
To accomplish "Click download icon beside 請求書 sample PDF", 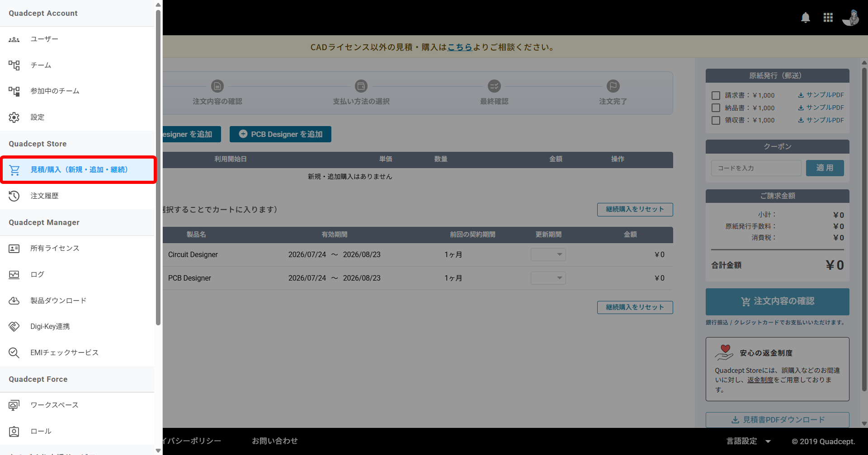I will (801, 95).
